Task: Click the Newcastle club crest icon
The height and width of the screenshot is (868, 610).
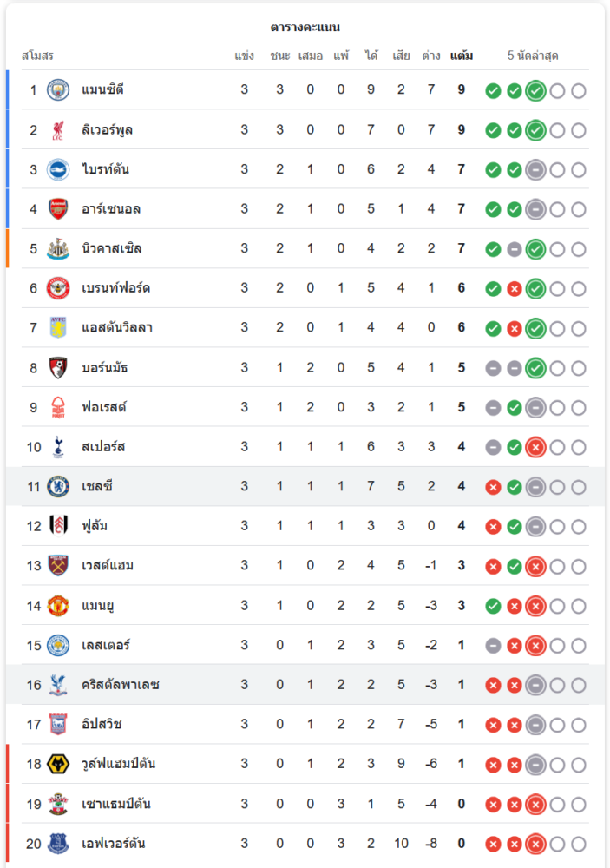Action: pos(58,248)
